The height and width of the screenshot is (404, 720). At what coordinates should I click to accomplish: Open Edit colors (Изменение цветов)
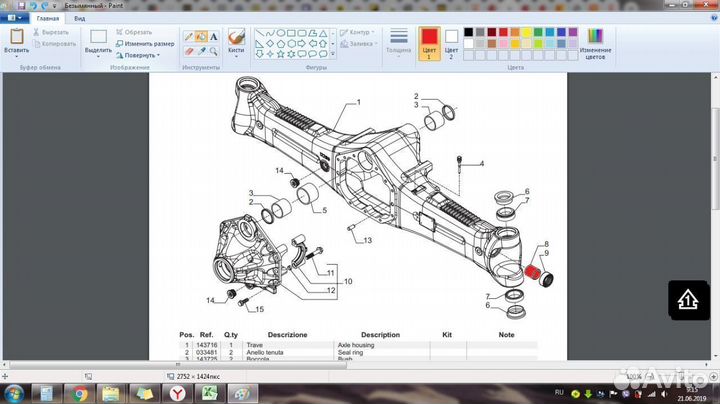[x=594, y=43]
